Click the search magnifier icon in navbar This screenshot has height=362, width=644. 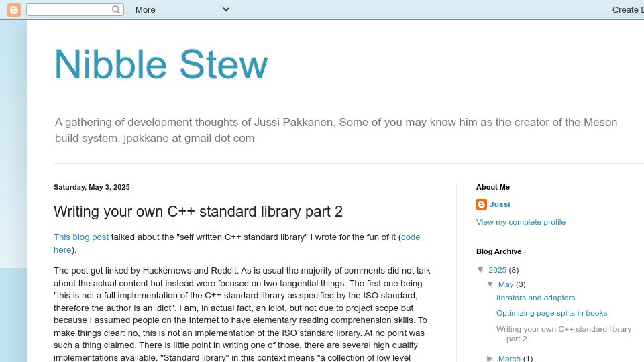click(116, 9)
